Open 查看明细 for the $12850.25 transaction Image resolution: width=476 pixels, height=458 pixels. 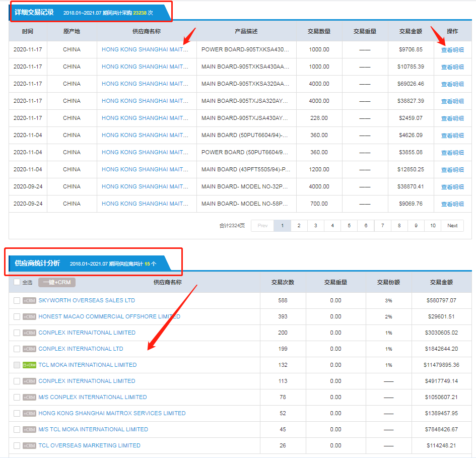click(x=452, y=170)
